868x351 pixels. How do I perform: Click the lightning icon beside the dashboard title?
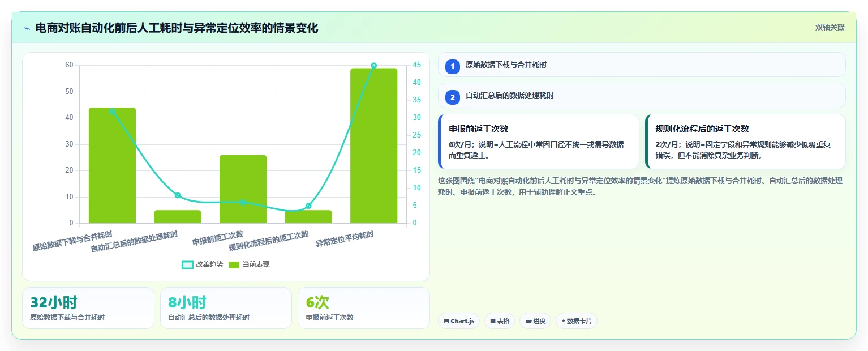(27, 28)
